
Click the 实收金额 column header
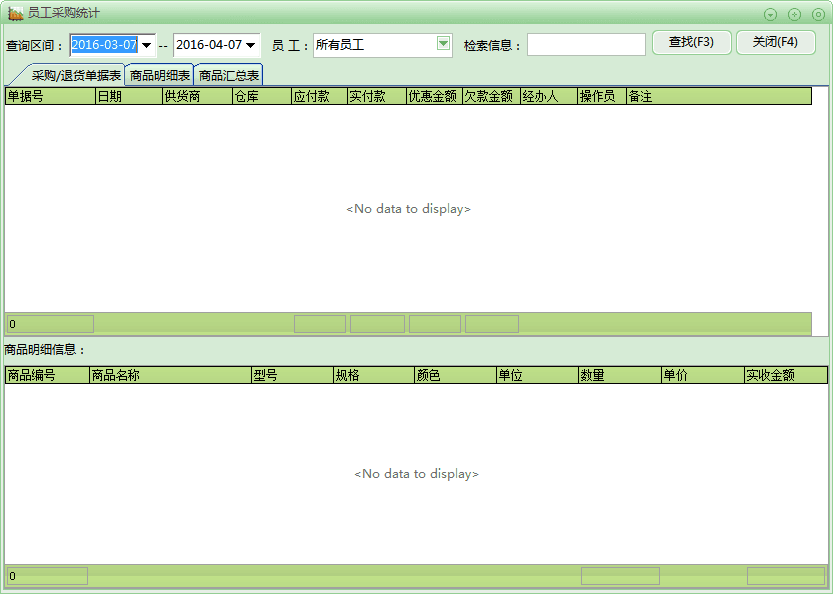click(785, 375)
